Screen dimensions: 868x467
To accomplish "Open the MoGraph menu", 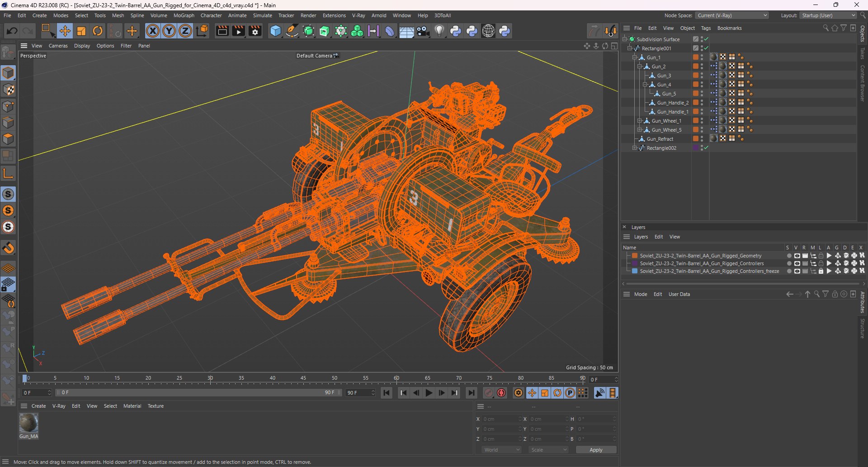I will point(184,15).
